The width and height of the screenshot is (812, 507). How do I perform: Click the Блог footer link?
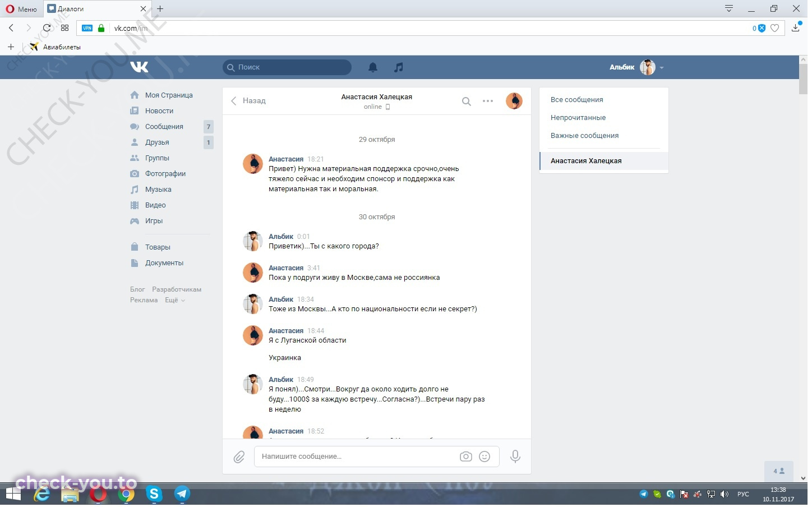[137, 290]
